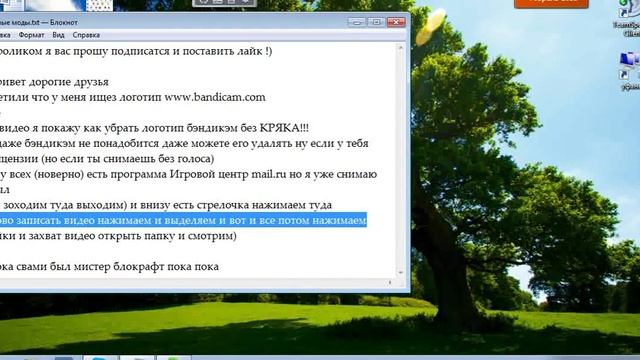This screenshot has width=640, height=360.
Task: Click the Notepad title 'Блокнот'
Action: [64, 22]
